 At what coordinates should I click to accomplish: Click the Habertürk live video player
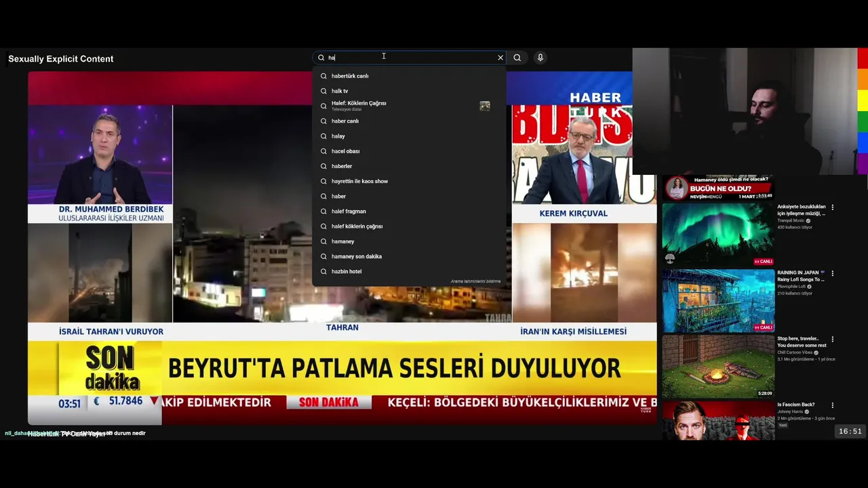click(342, 247)
